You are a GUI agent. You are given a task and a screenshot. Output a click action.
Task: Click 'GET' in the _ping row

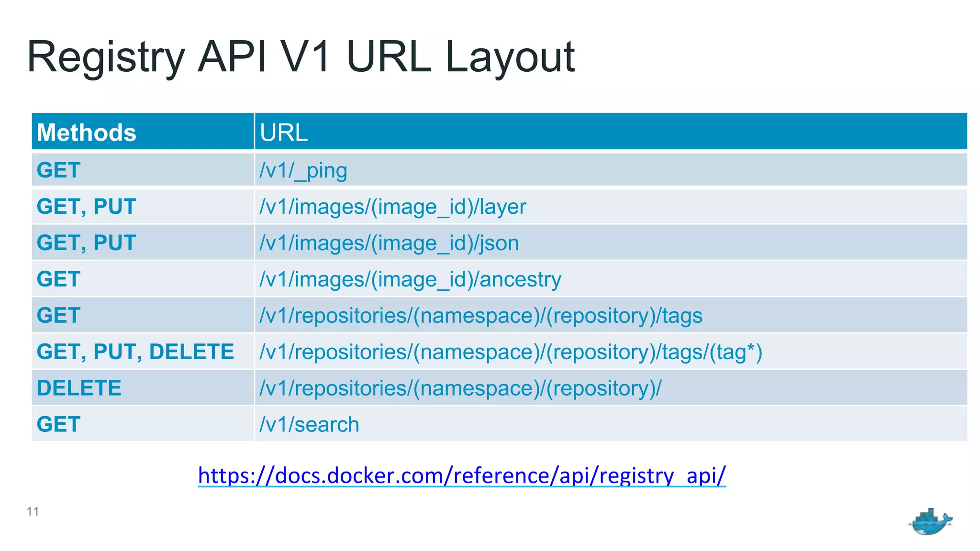pos(143,170)
